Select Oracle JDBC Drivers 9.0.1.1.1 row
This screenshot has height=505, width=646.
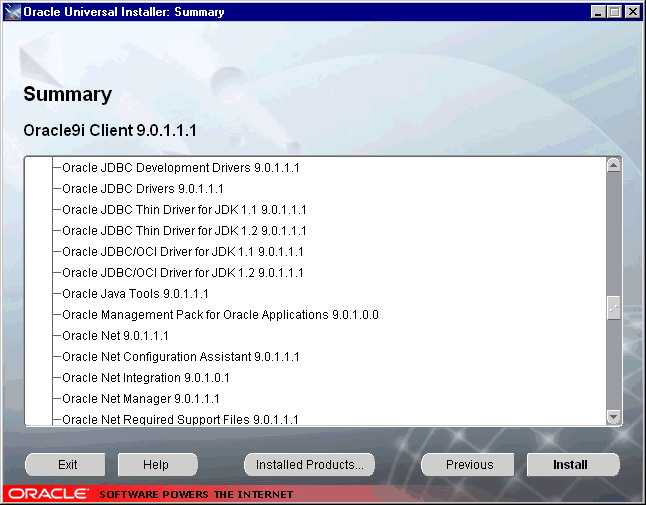point(143,189)
